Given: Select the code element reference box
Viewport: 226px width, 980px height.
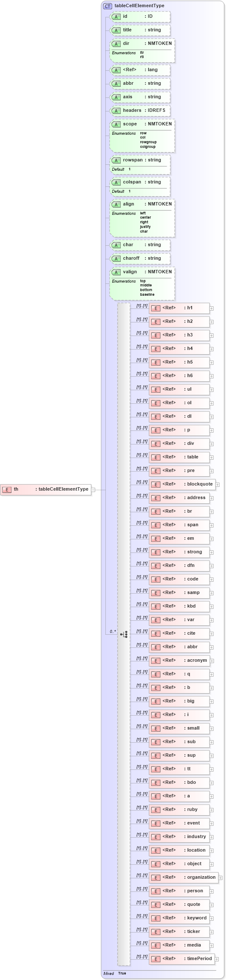Looking at the screenshot, I should pyautogui.click(x=179, y=579).
